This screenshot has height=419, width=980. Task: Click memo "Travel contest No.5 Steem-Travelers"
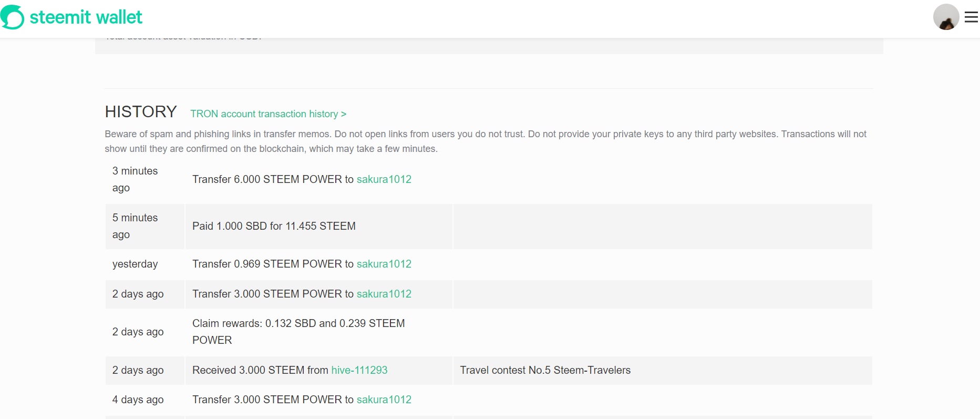545,370
